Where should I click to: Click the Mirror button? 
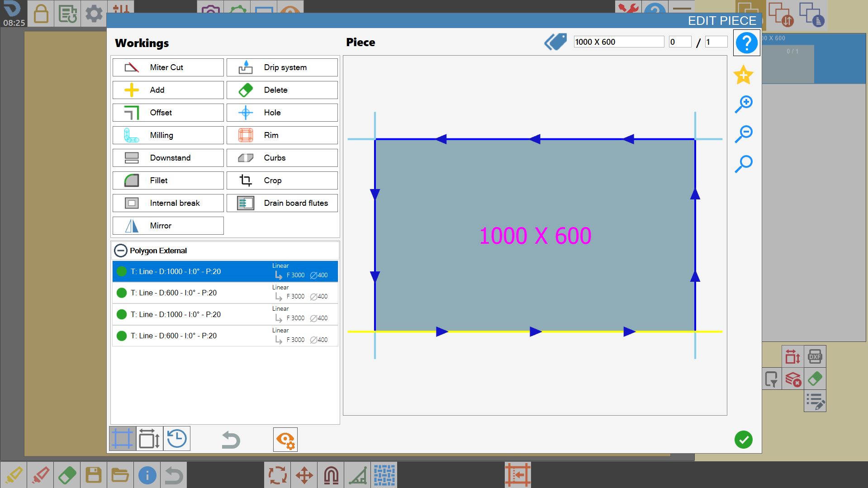(x=168, y=226)
